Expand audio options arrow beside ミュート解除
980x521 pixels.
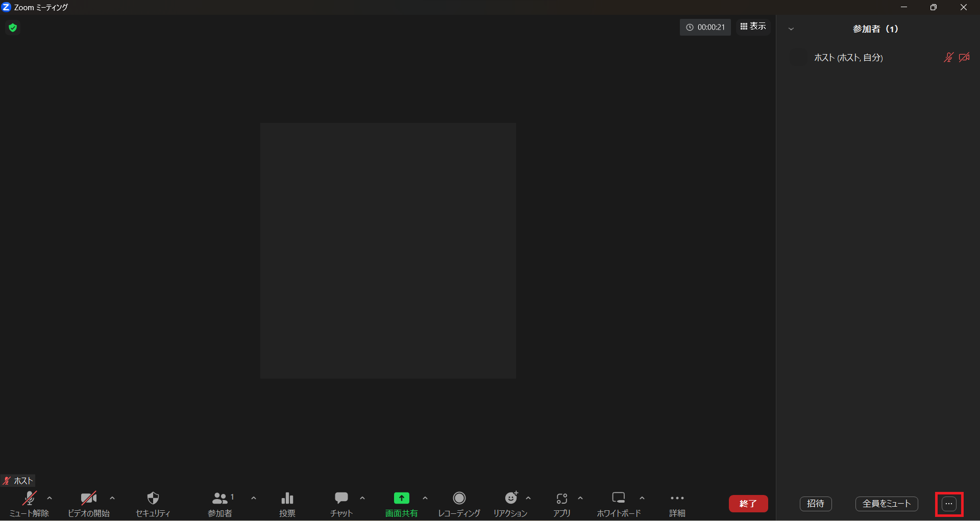(50, 498)
